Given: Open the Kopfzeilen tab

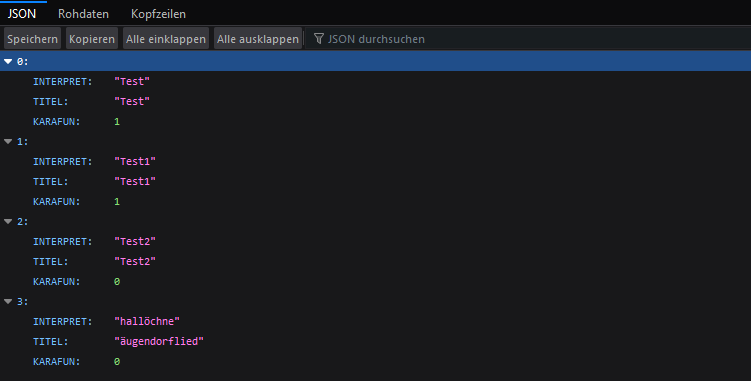Looking at the screenshot, I should pos(158,14).
